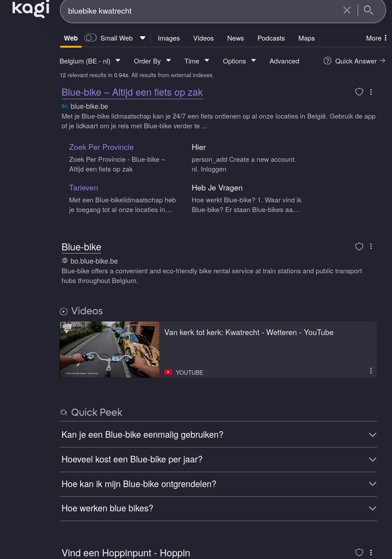The height and width of the screenshot is (559, 392).
Task: Open the Options dropdown
Action: click(239, 61)
